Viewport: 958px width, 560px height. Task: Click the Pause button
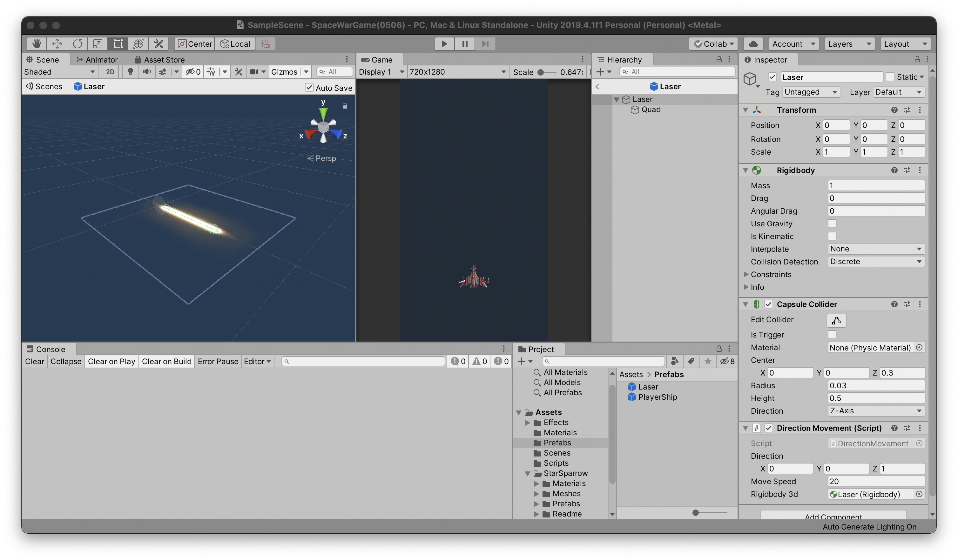(465, 44)
